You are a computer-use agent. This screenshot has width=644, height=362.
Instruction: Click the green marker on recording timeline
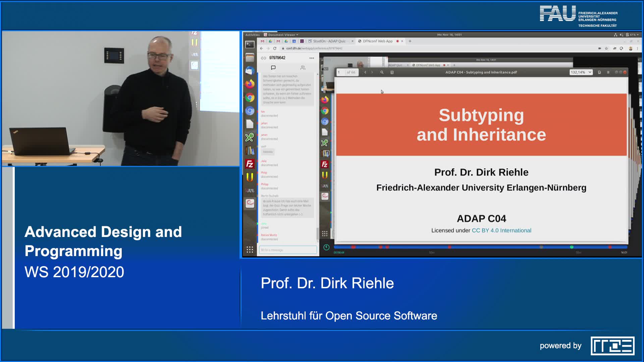click(x=572, y=247)
